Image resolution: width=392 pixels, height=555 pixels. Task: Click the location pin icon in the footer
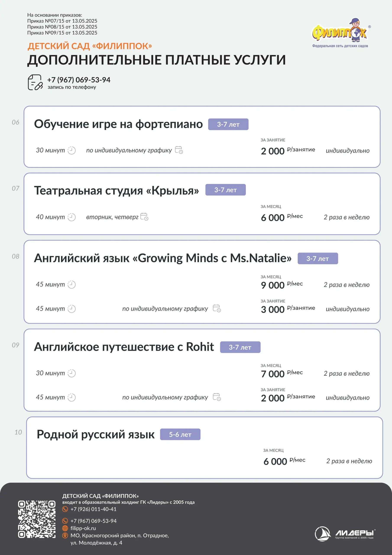[65, 535]
